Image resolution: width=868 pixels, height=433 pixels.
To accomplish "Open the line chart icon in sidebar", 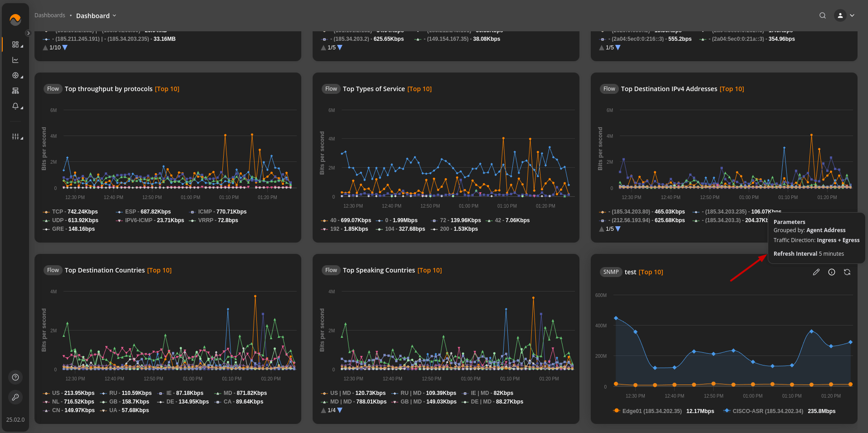I will point(15,60).
